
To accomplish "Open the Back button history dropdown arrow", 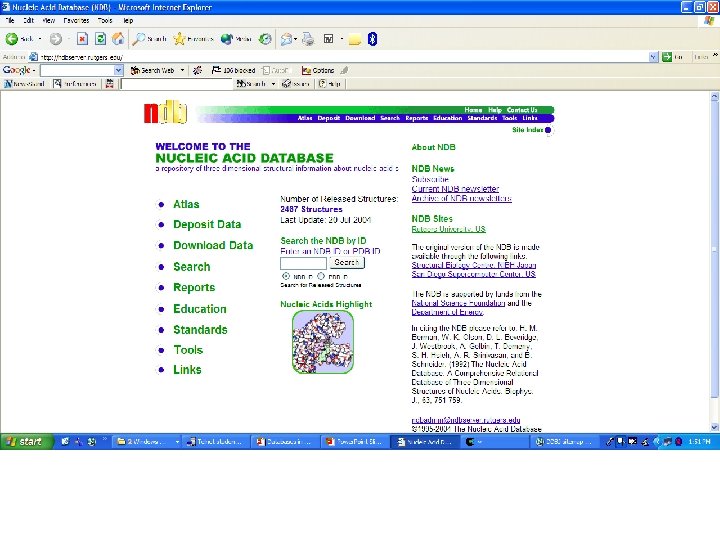I will coord(40,39).
